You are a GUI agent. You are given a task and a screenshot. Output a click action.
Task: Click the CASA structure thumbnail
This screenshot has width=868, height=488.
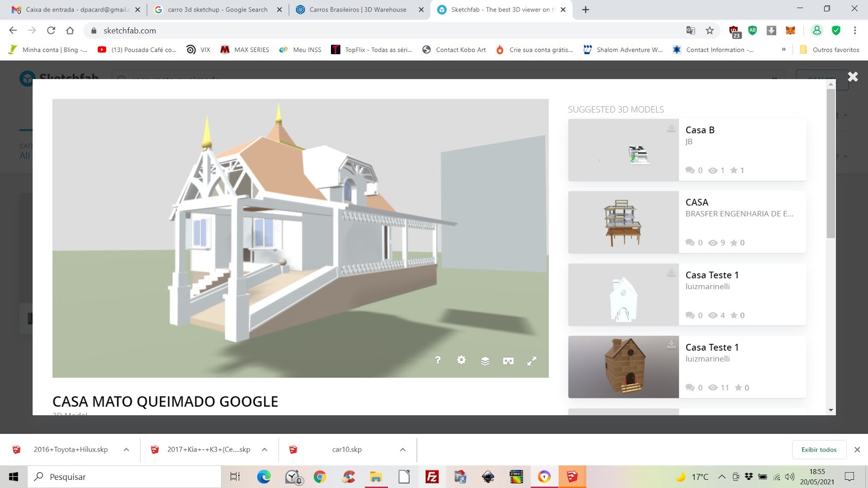pos(623,222)
